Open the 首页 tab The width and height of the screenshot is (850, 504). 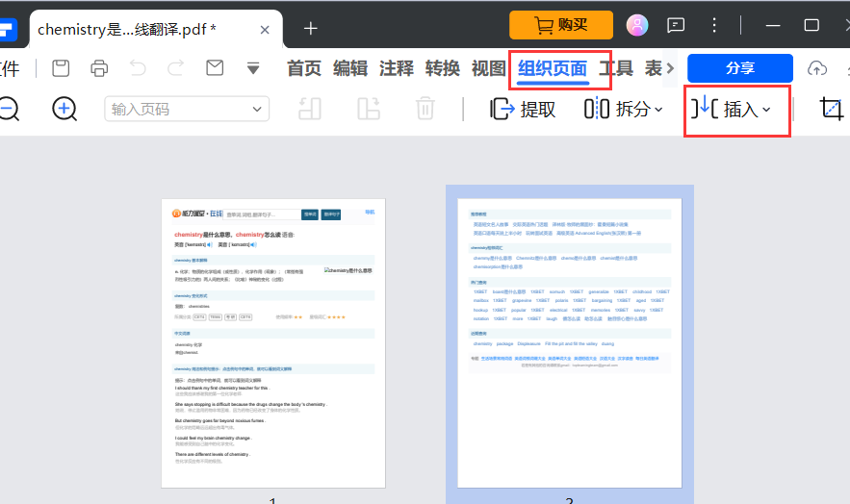coord(303,68)
